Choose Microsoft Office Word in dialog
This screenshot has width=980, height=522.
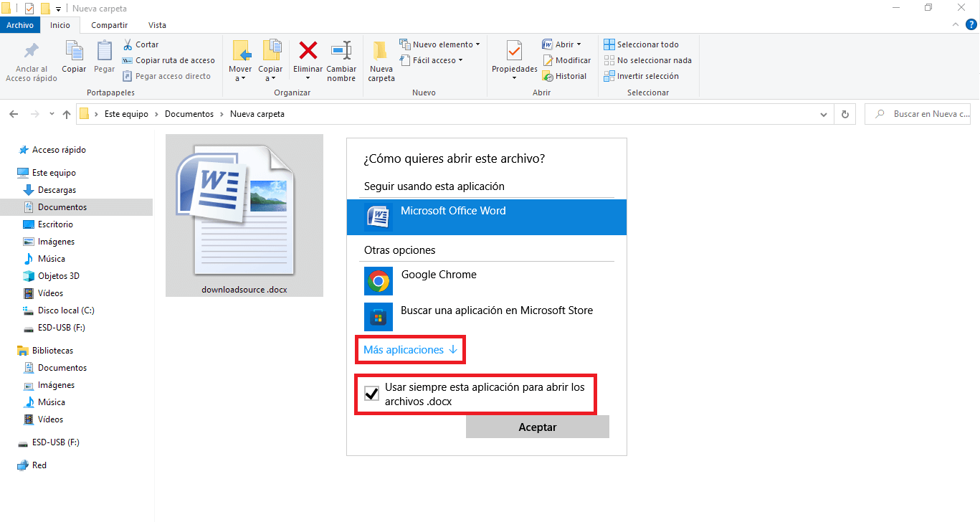tap(487, 217)
